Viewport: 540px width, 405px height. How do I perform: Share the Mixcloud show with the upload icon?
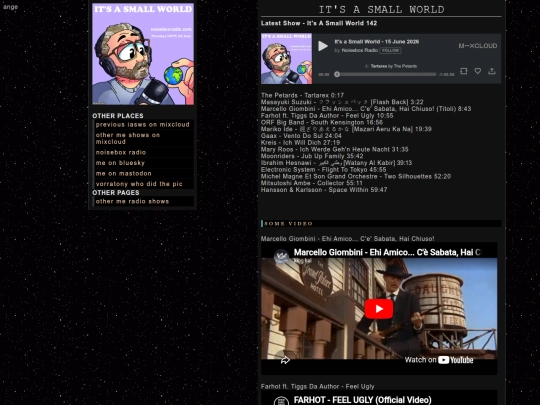pyautogui.click(x=491, y=71)
